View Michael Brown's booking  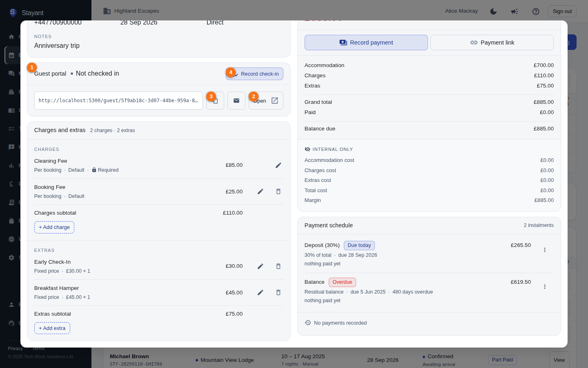pyautogui.click(x=559, y=360)
